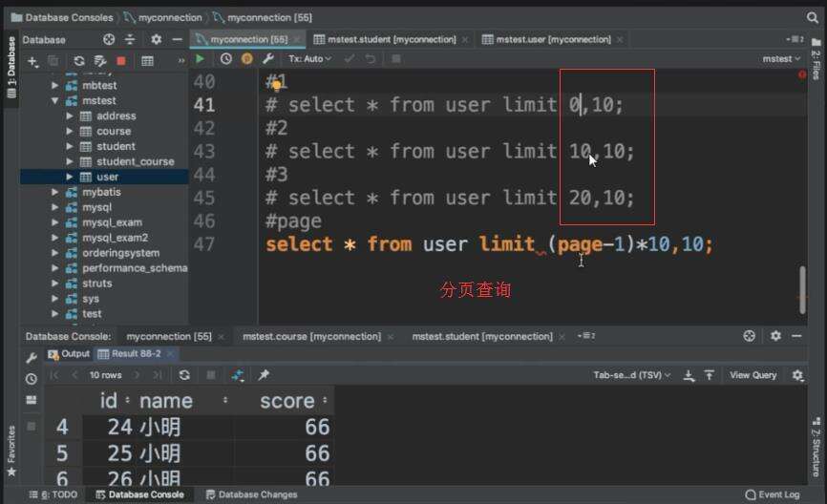Click the lightbulb intention icon at line 40

click(x=276, y=85)
